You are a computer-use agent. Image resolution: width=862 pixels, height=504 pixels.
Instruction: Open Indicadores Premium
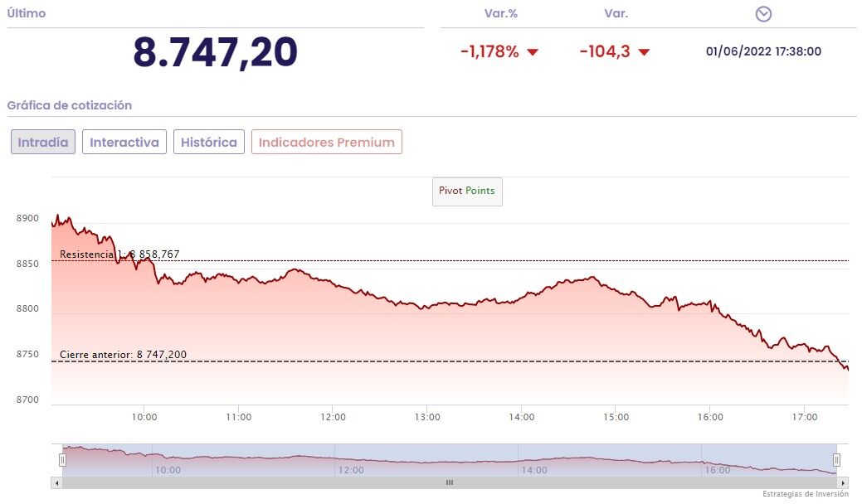point(327,142)
